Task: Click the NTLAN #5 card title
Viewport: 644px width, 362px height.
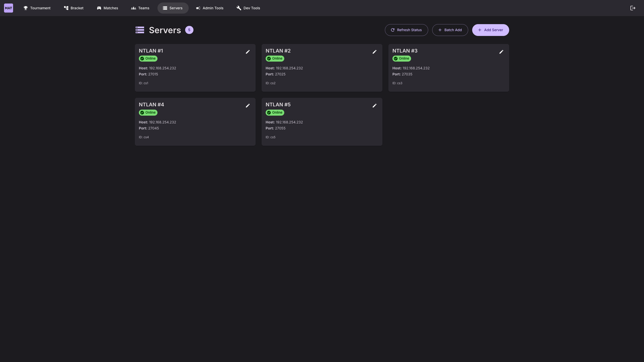Action: pos(278,105)
